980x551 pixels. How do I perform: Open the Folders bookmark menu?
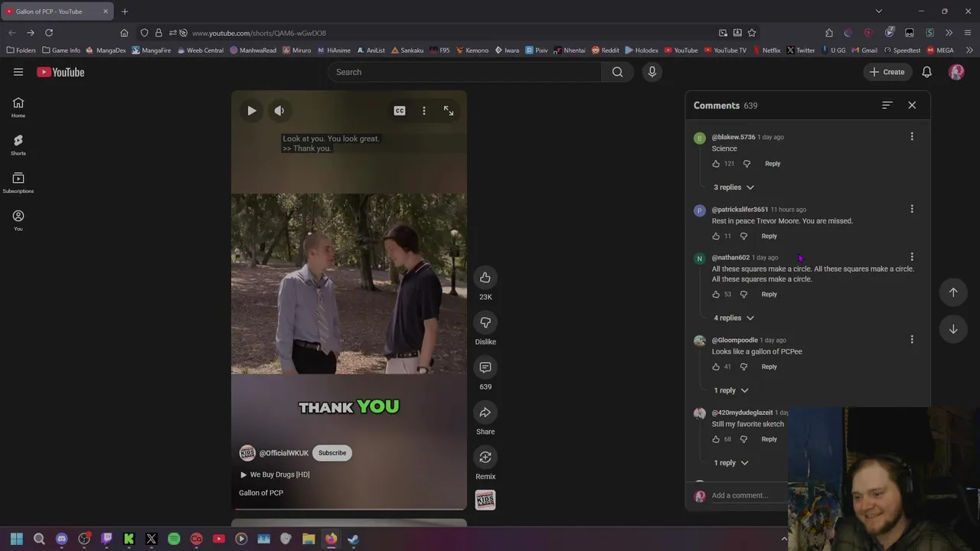(21, 51)
